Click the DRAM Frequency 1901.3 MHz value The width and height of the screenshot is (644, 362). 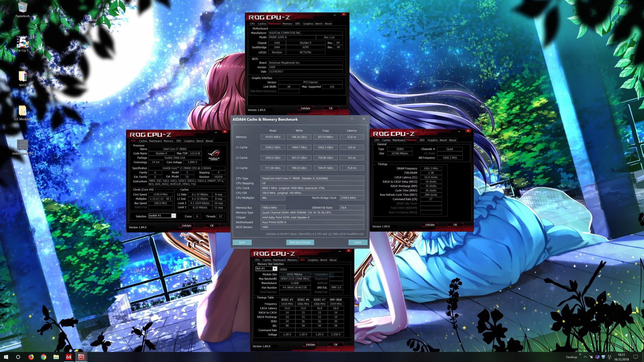point(431,168)
